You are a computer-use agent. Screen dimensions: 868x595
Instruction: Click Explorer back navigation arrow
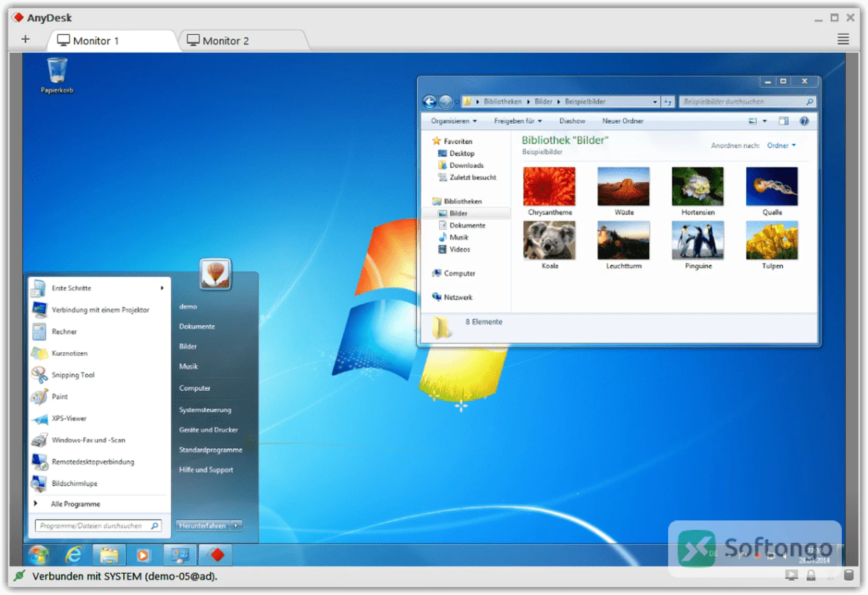click(430, 102)
